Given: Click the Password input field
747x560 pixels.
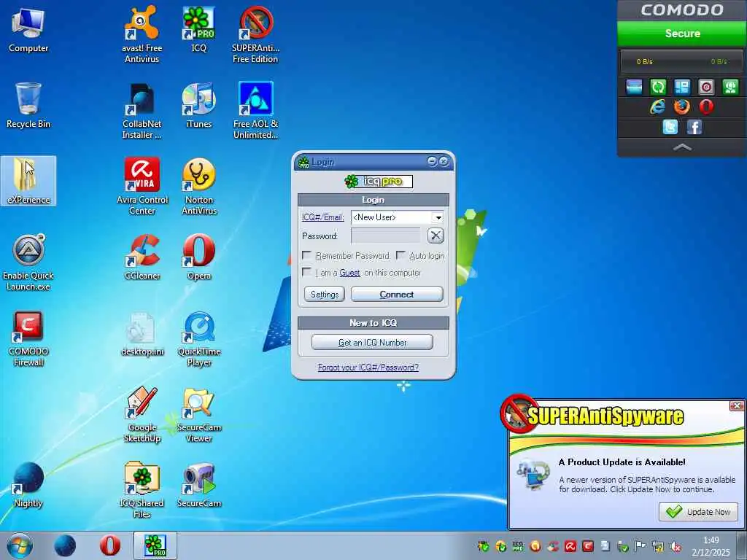Looking at the screenshot, I should [386, 236].
